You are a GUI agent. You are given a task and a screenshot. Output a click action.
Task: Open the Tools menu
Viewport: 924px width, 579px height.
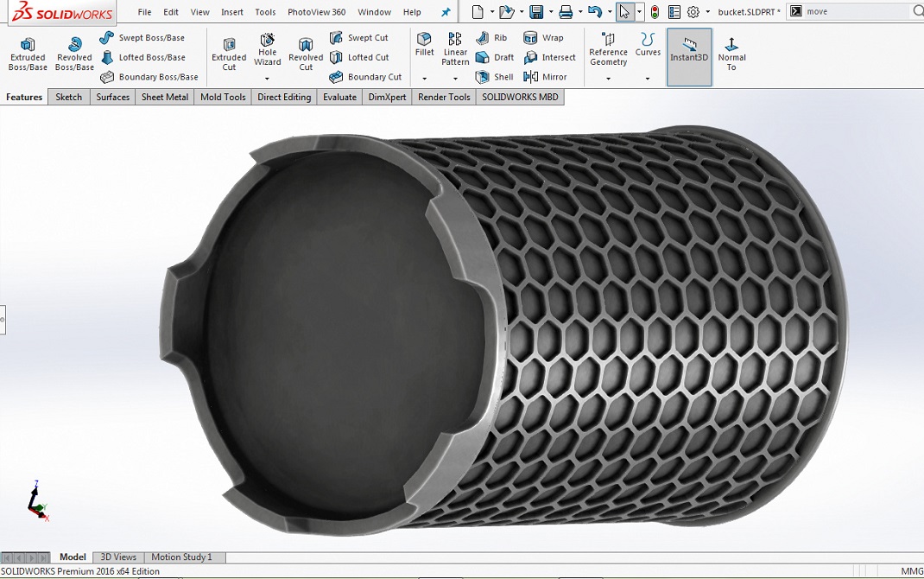tap(265, 12)
